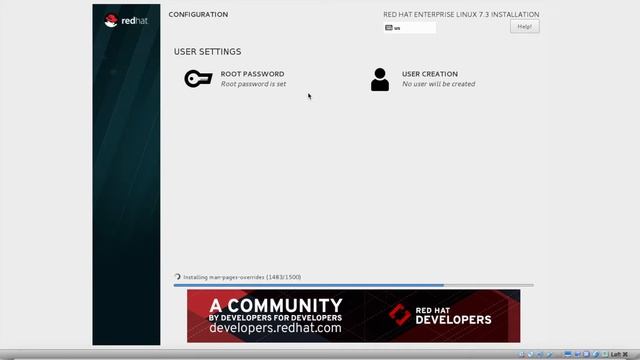Click the 'USER SETTINGS' section heading
Screen dimensions: 640x360
coord(207,52)
